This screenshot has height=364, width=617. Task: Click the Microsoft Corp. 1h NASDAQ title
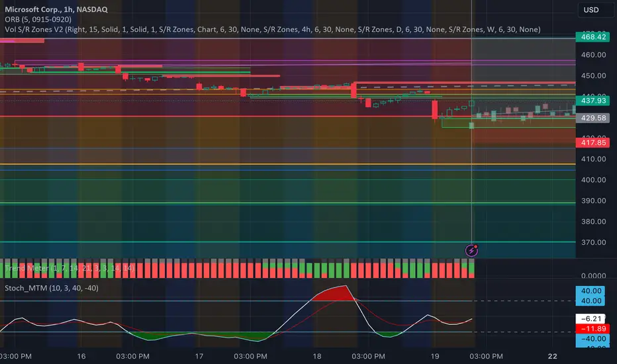(56, 9)
